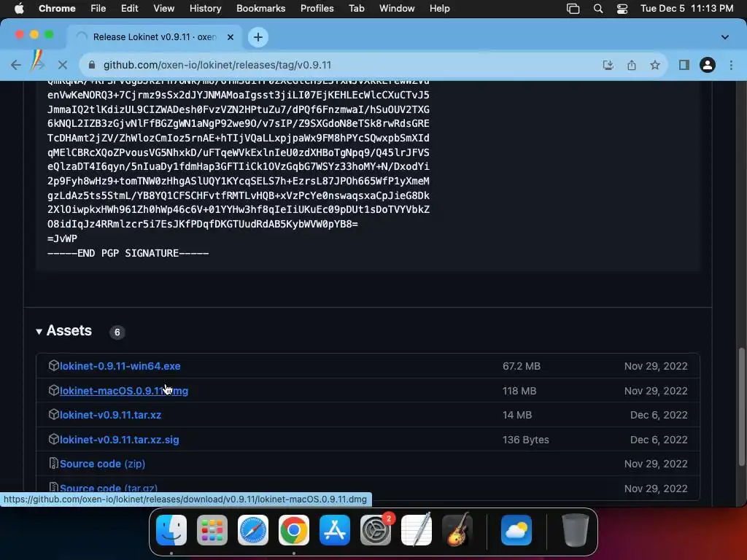Viewport: 747px width, 560px height.
Task: Click package icon beside macOS dmg
Action: coord(53,390)
